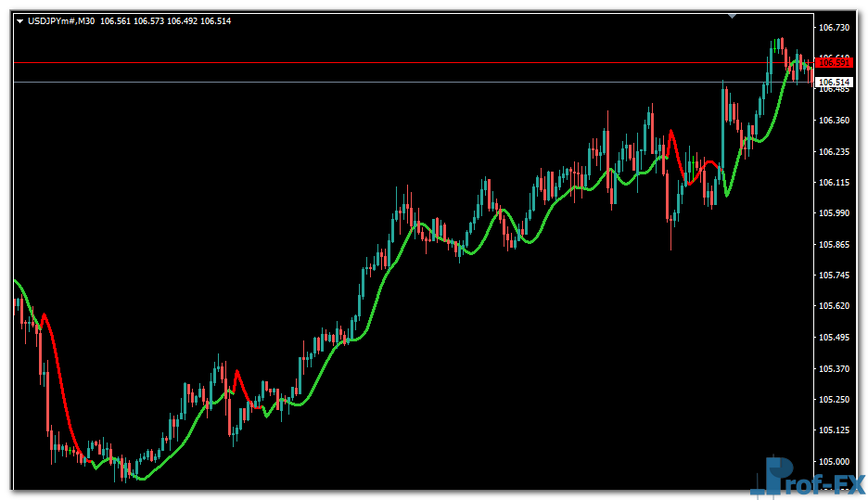Click the 105.000 price scale label
Viewport: 868px width, 500px height.
835,462
